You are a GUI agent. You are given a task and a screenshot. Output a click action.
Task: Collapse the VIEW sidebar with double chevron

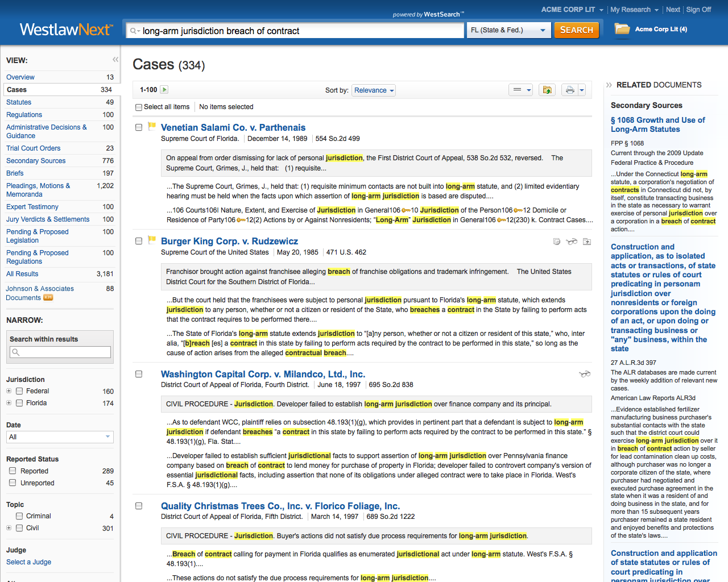point(115,59)
